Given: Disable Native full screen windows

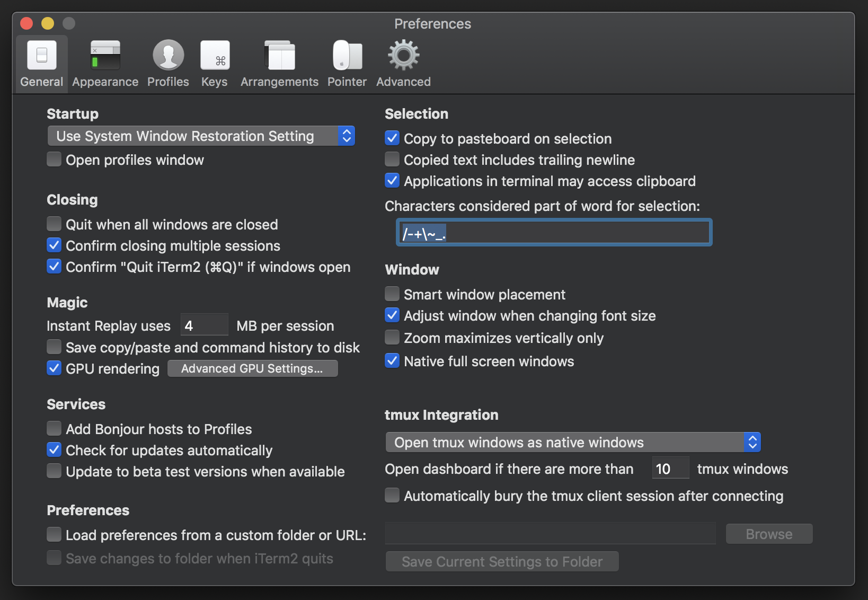Looking at the screenshot, I should click(392, 361).
